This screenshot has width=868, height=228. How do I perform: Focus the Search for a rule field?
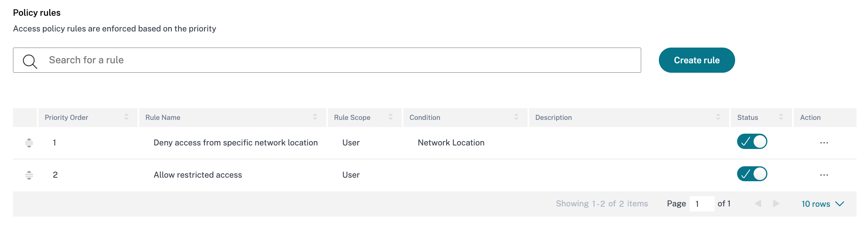click(x=338, y=60)
